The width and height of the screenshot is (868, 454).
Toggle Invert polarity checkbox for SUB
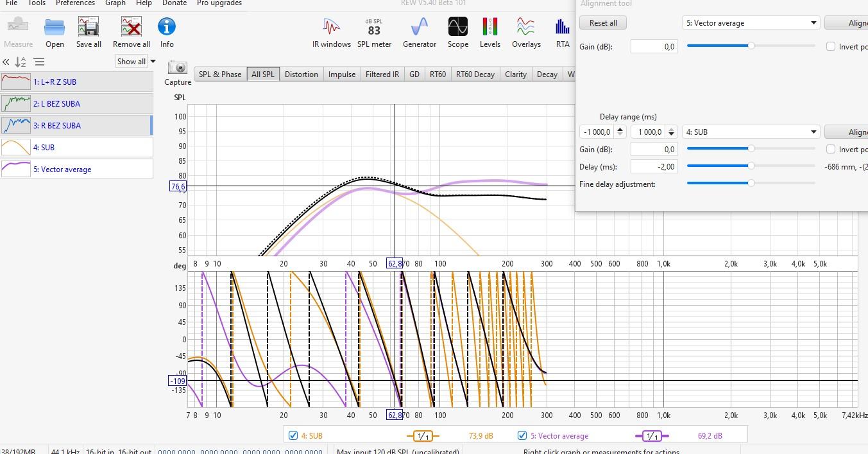[831, 149]
